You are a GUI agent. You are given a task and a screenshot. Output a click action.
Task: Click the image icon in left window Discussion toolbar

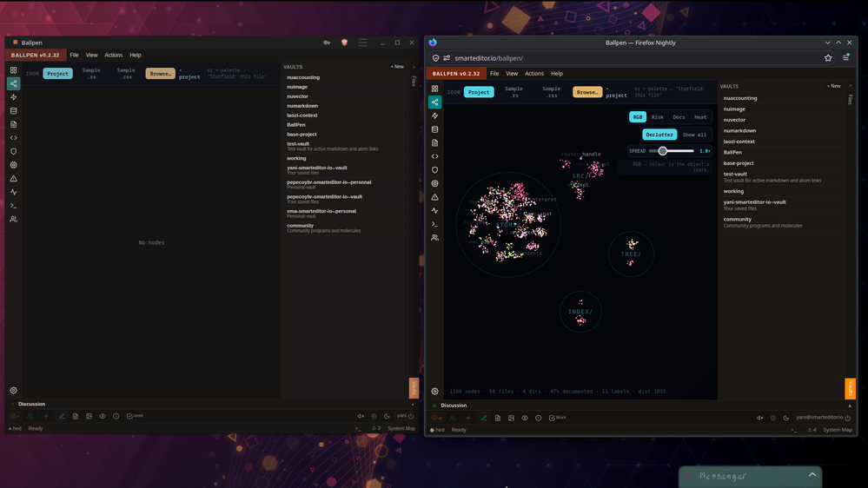[89, 416]
